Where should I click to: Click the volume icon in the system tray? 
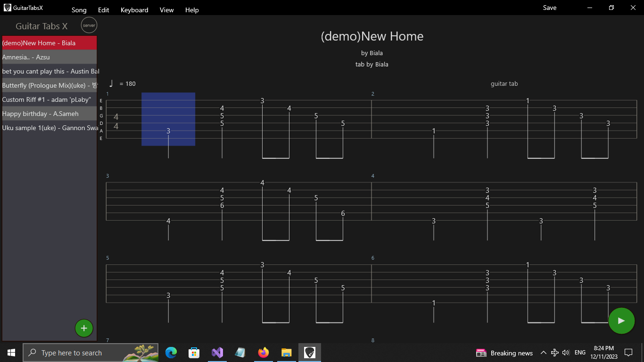(565, 352)
